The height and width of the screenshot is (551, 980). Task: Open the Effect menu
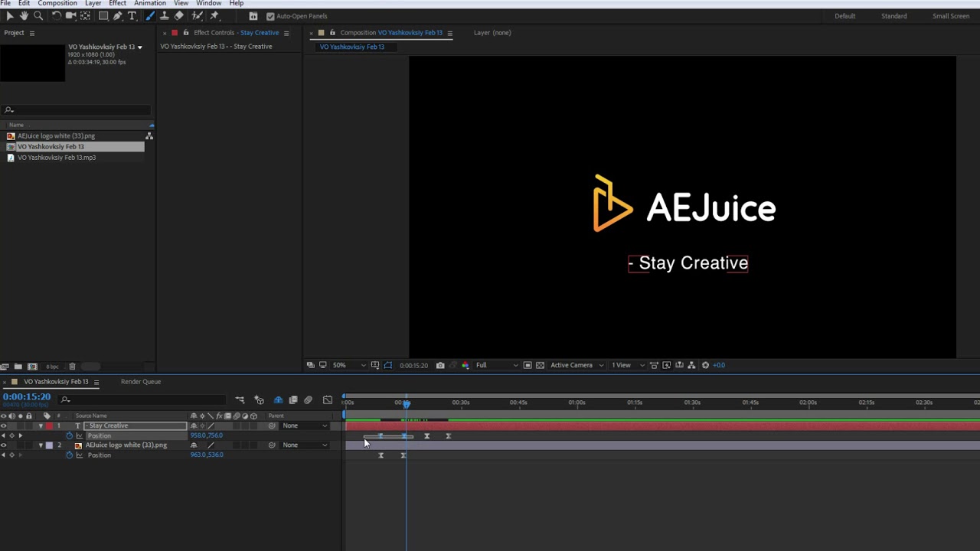point(117,3)
